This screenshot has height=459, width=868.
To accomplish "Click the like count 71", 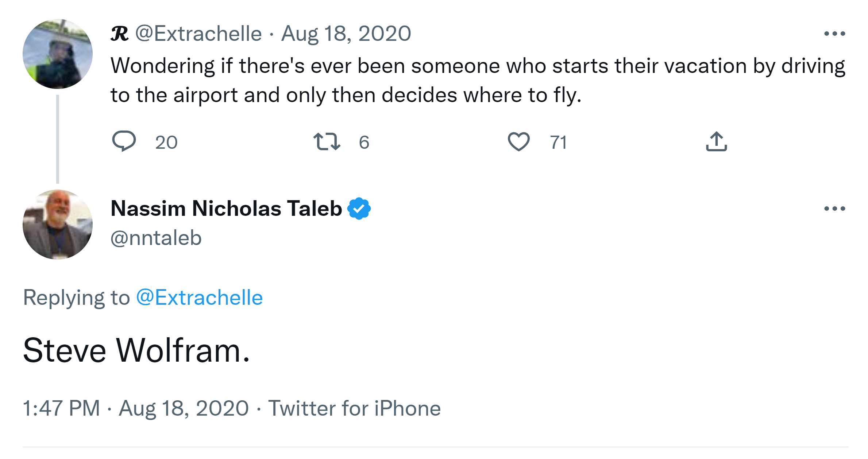I will coord(558,142).
